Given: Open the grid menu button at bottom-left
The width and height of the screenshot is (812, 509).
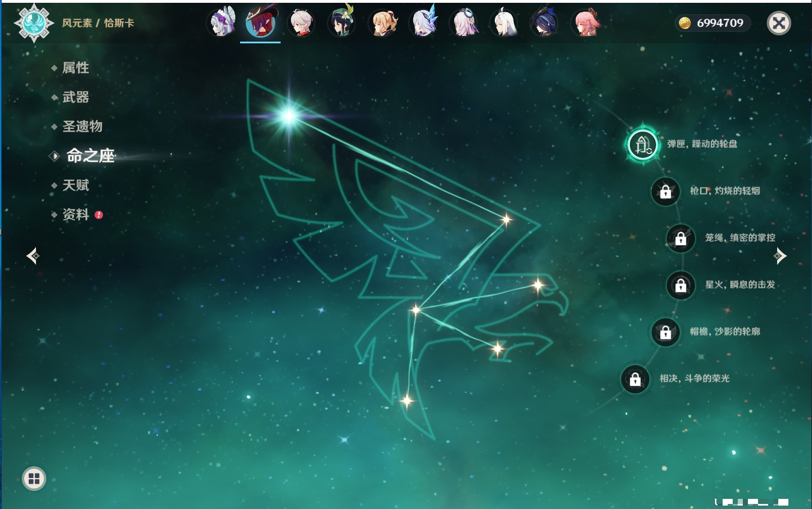Looking at the screenshot, I should [x=34, y=479].
